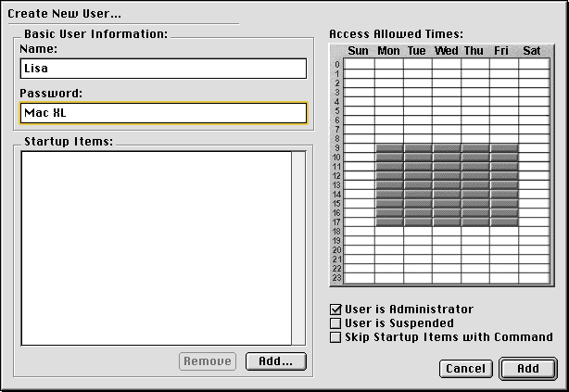Check Skip Startup Items with Command

(335, 337)
